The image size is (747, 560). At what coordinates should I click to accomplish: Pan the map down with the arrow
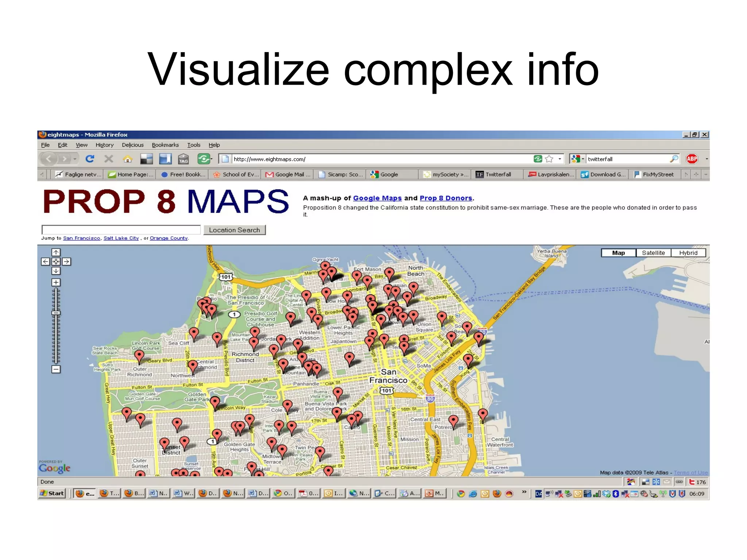[56, 271]
